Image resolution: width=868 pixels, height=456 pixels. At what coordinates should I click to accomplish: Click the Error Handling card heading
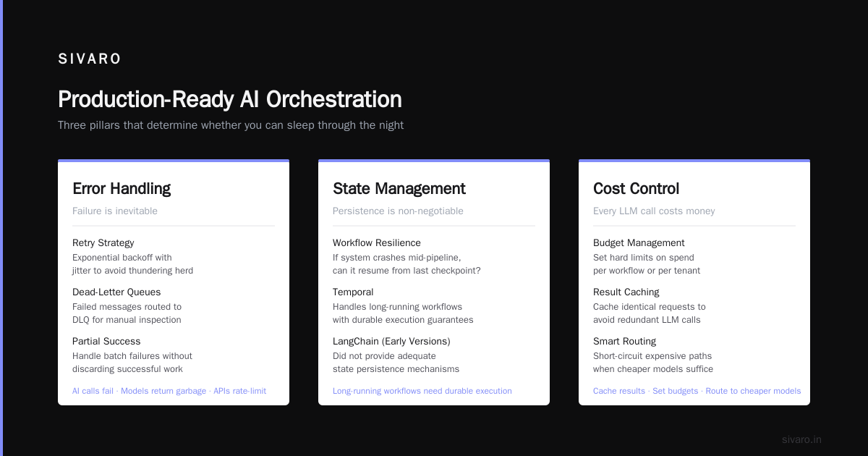tap(122, 189)
